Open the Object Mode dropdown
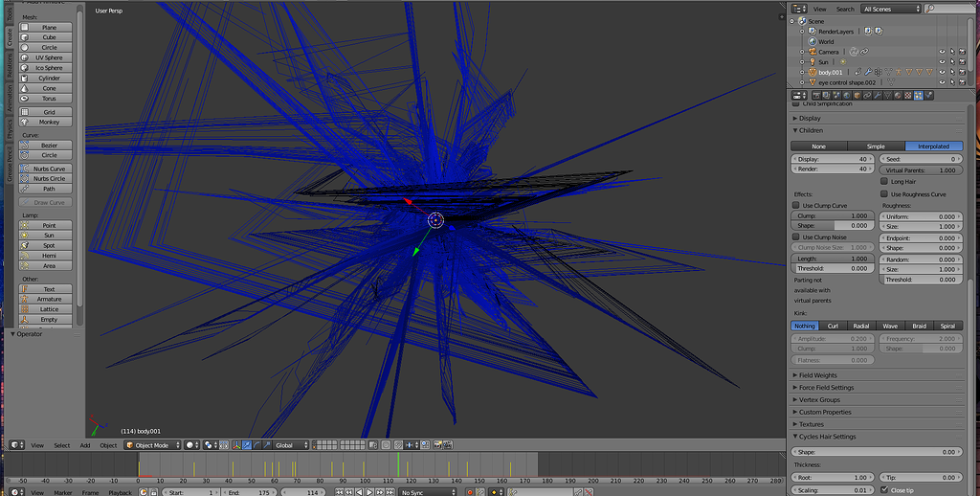This screenshot has height=496, width=980. [152, 444]
